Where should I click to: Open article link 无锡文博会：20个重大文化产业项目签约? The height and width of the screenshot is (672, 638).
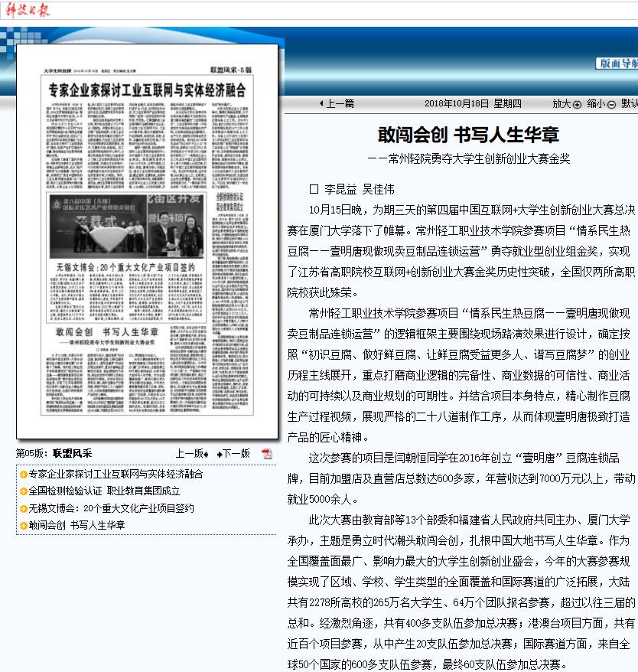click(x=111, y=508)
